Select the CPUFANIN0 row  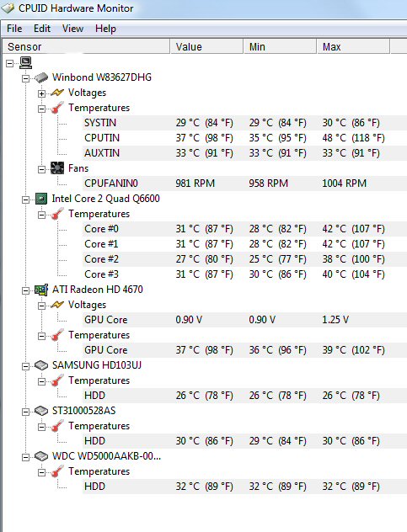pos(244,184)
